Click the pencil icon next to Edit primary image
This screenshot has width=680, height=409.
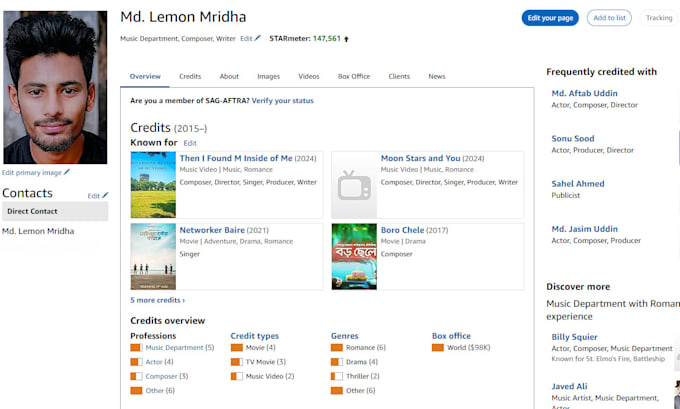tap(66, 172)
